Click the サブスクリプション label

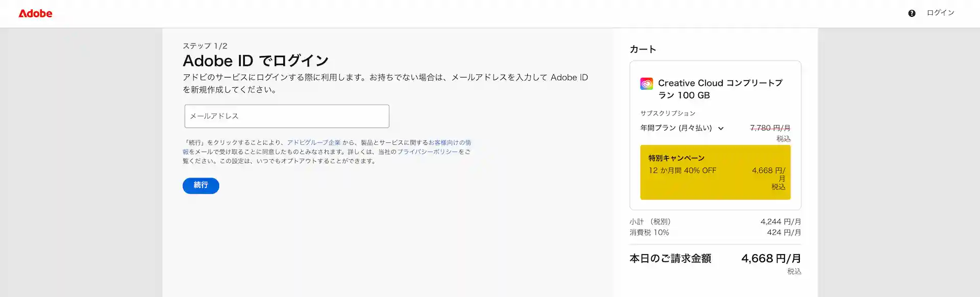[x=668, y=113]
